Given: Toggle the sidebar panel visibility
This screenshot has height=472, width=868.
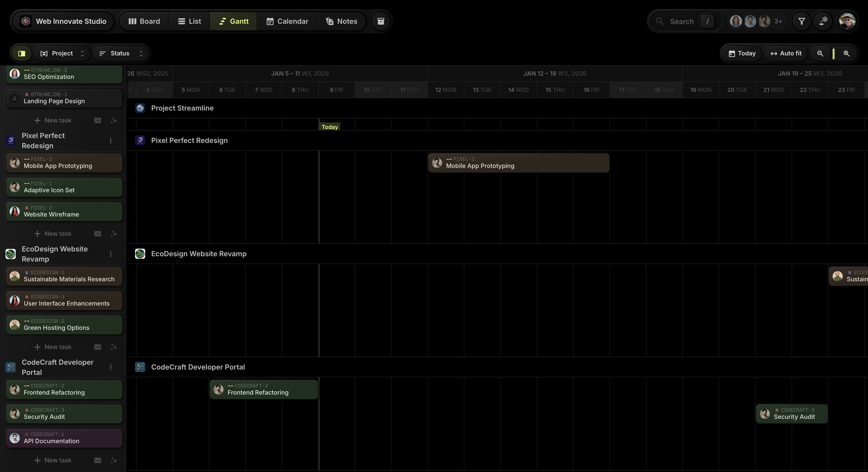Looking at the screenshot, I should [22, 53].
